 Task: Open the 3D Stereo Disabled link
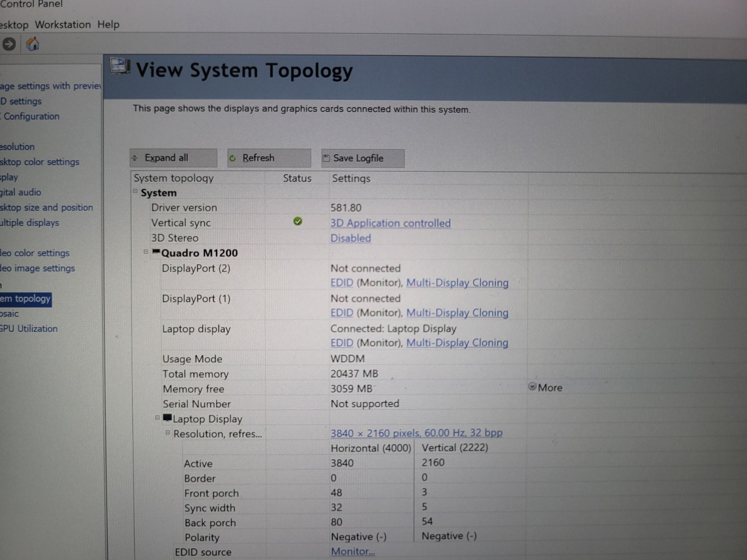[351, 238]
